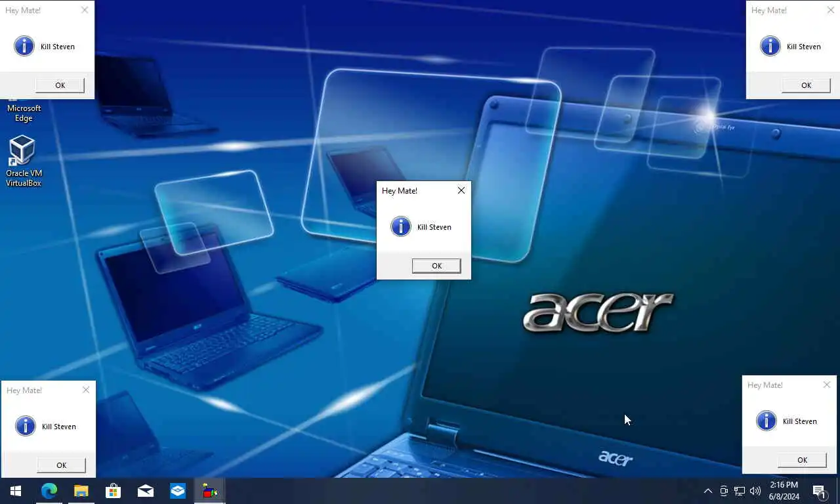Click the Kill Steven text in the center dialog

pos(434,227)
